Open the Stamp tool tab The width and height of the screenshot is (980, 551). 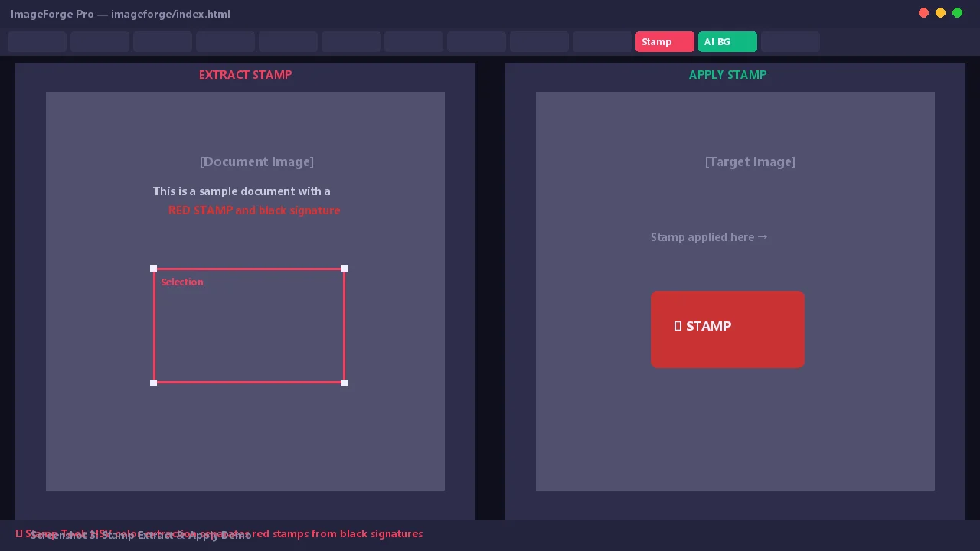click(x=665, y=42)
